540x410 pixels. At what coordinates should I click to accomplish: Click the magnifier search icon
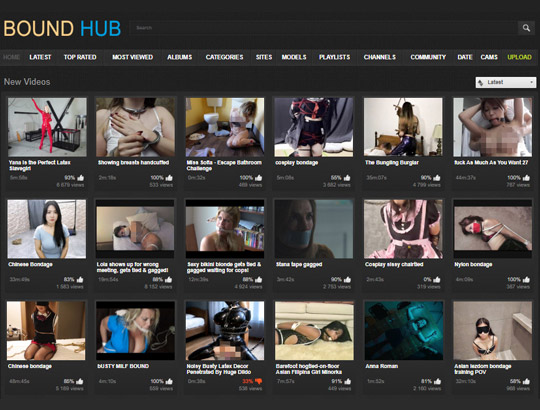click(x=526, y=28)
